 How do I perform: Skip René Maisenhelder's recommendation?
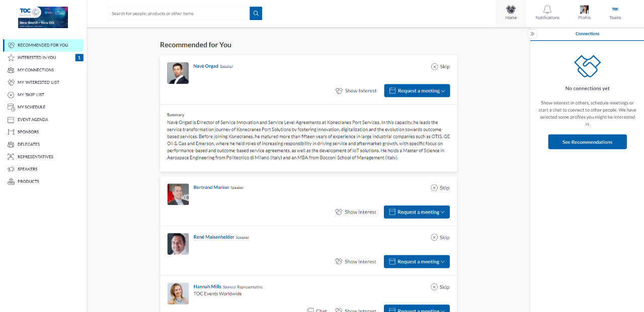coord(440,238)
